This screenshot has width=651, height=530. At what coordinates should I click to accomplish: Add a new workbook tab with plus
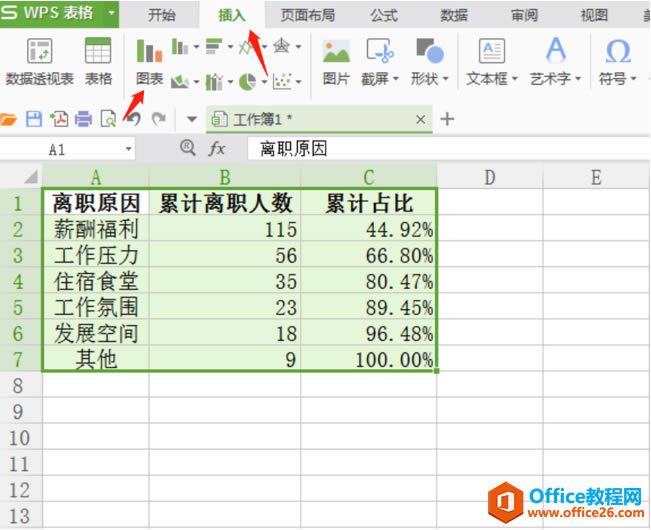(447, 119)
